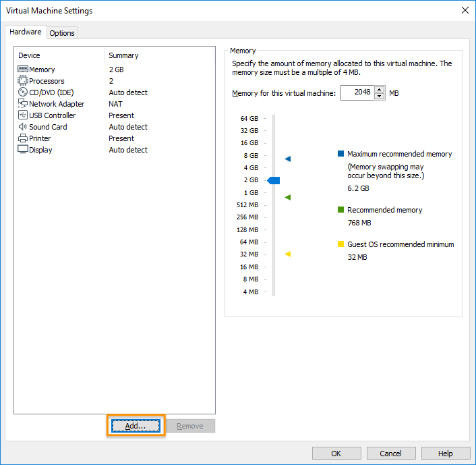Click the 2 GB summary for Memory

pos(117,70)
